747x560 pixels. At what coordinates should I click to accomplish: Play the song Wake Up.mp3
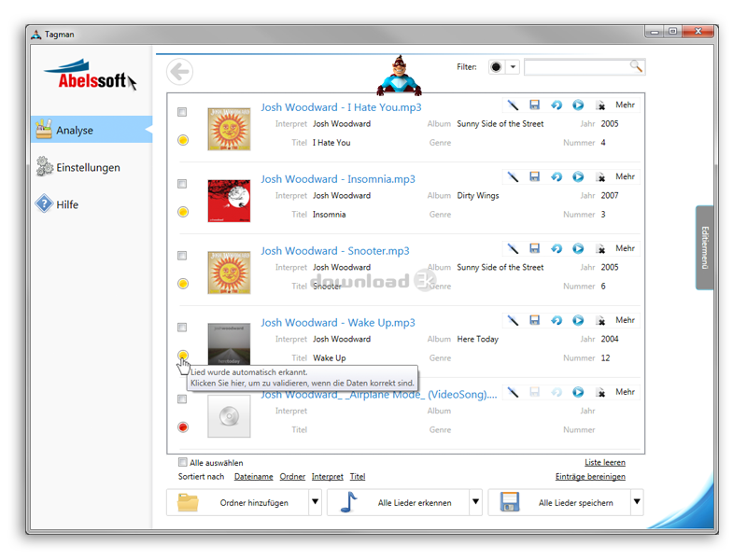pyautogui.click(x=578, y=320)
